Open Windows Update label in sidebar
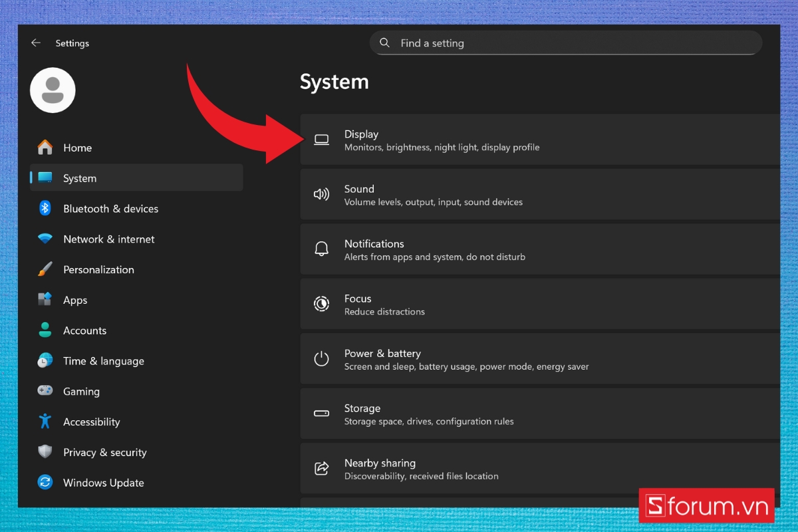798x532 pixels. pyautogui.click(x=103, y=483)
